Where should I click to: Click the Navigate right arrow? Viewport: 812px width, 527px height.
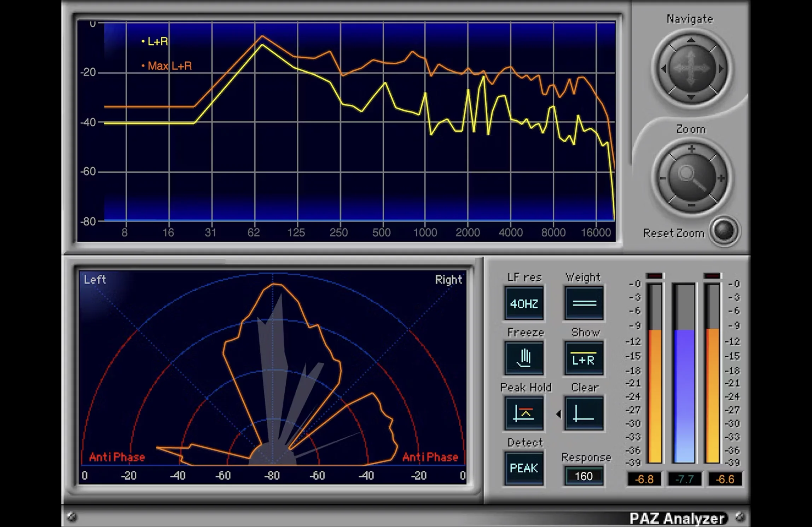point(721,69)
